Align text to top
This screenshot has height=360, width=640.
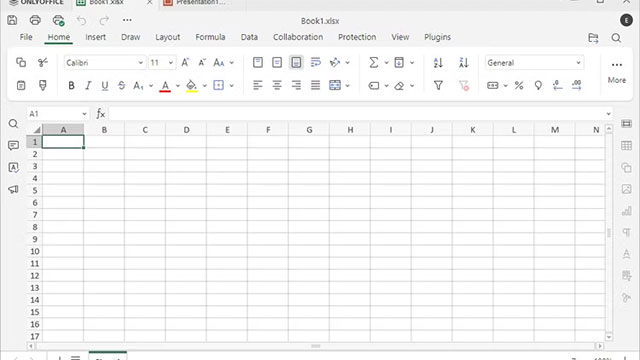click(258, 62)
